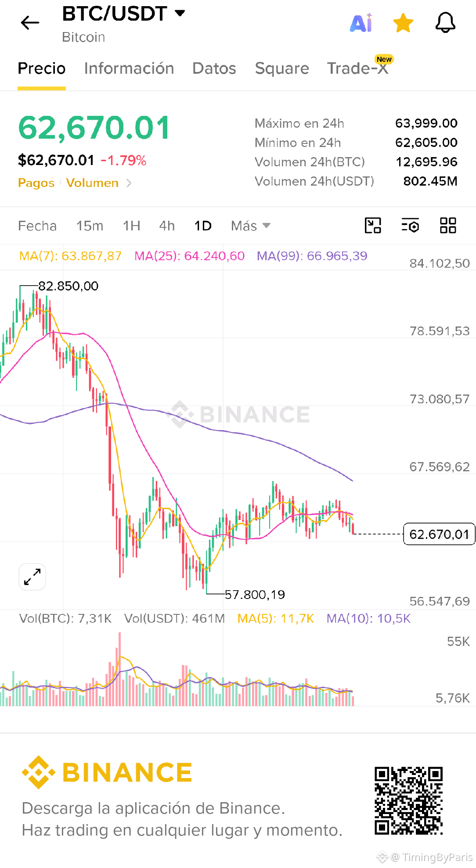Click the Binance logo in footer
The height and width of the screenshot is (868, 476).
(107, 772)
